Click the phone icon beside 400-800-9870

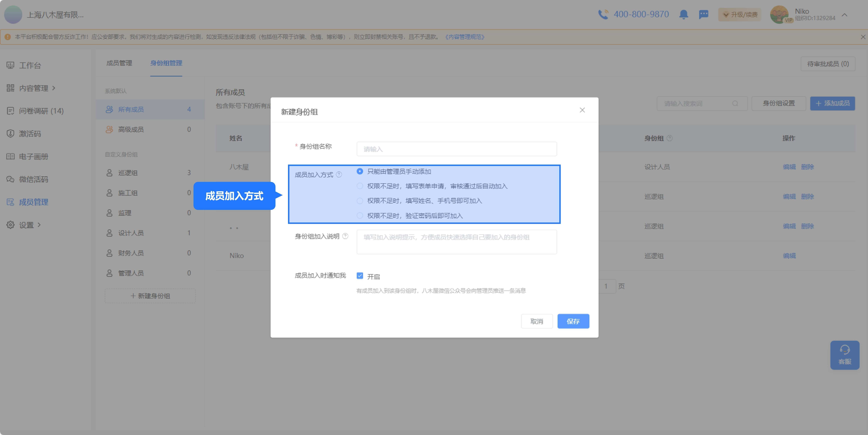pos(603,14)
